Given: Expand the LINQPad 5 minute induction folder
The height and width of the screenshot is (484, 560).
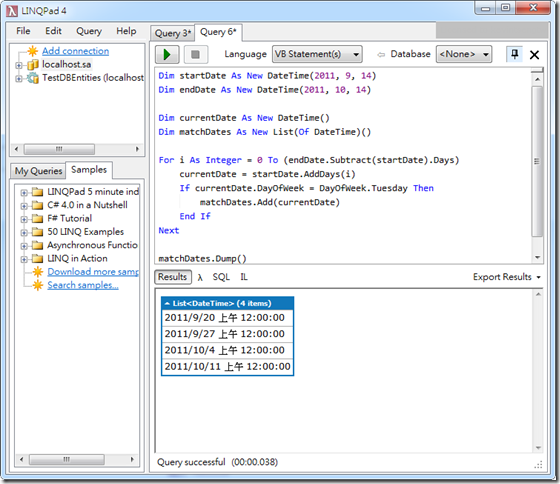Looking at the screenshot, I should pyautogui.click(x=24, y=193).
